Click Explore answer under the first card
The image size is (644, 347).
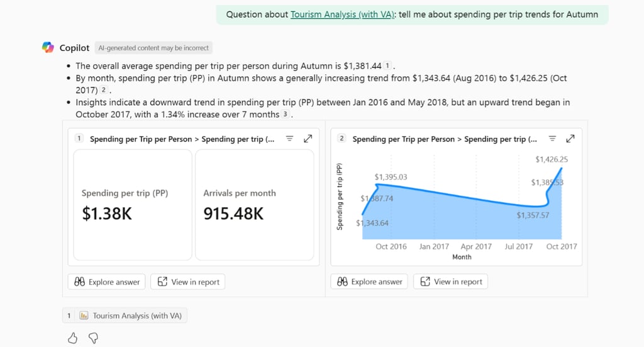(107, 282)
